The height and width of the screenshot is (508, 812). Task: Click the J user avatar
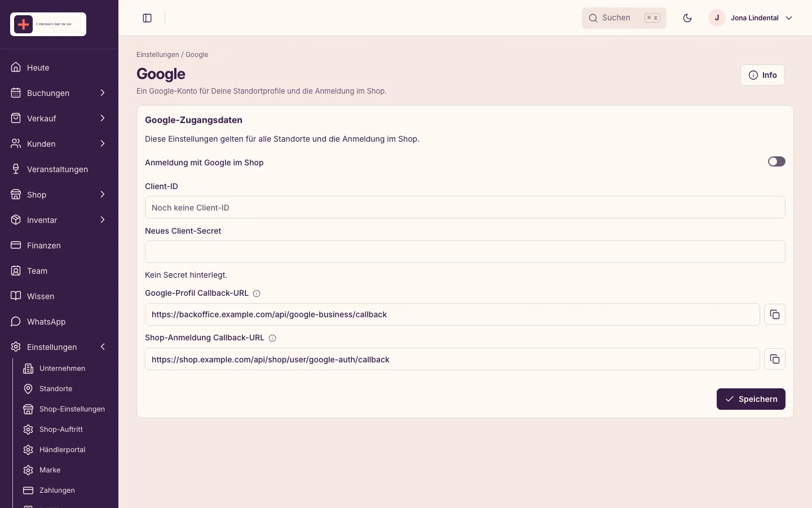point(717,18)
